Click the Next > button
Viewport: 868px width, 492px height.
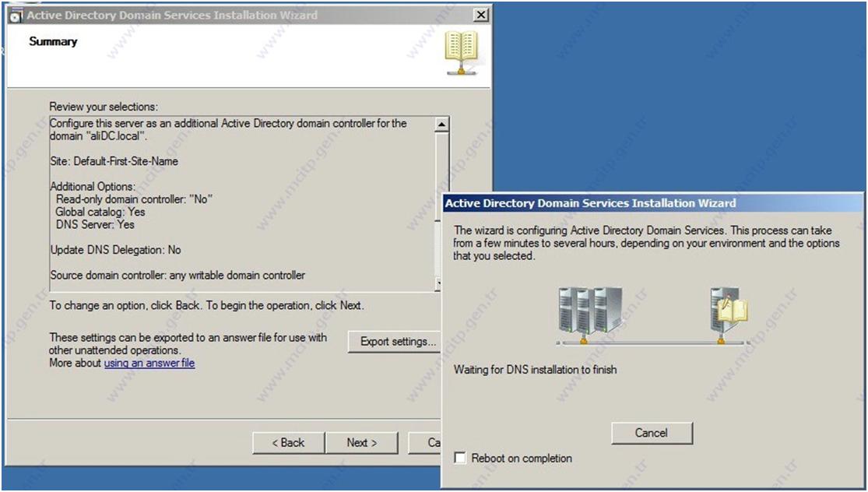(361, 443)
